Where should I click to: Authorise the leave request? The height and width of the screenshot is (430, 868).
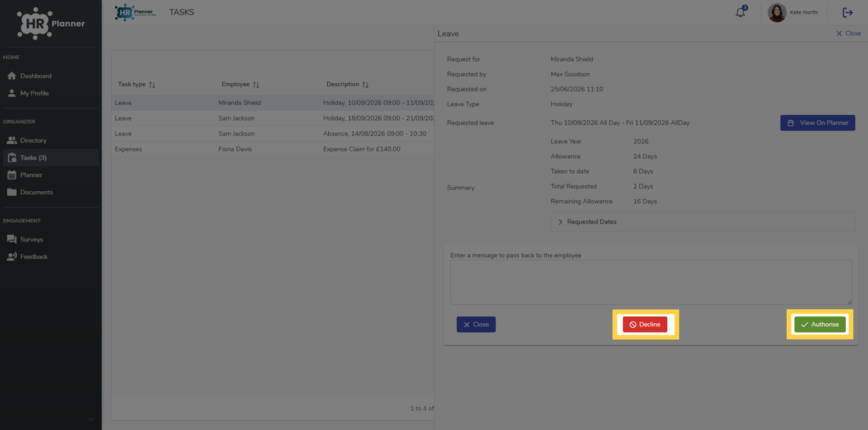(820, 325)
